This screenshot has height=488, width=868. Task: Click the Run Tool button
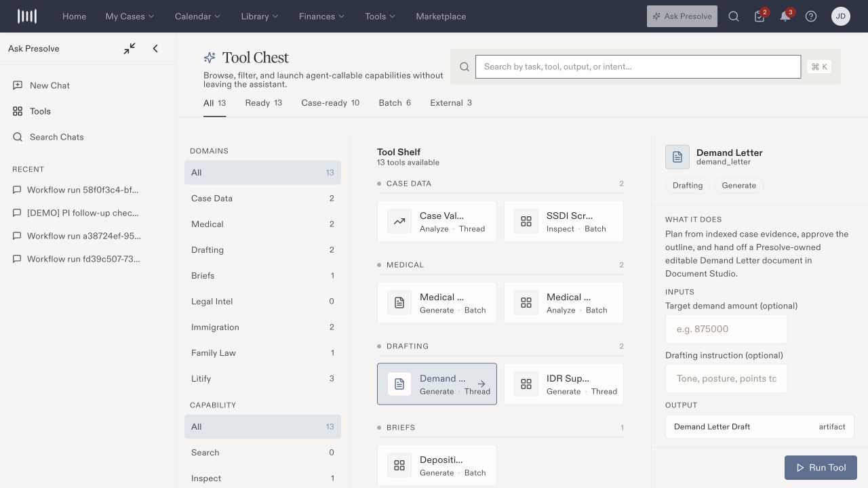[821, 468]
